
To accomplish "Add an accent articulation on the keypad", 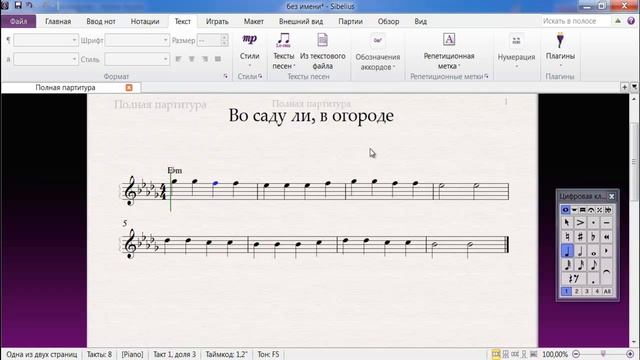I will (580, 223).
